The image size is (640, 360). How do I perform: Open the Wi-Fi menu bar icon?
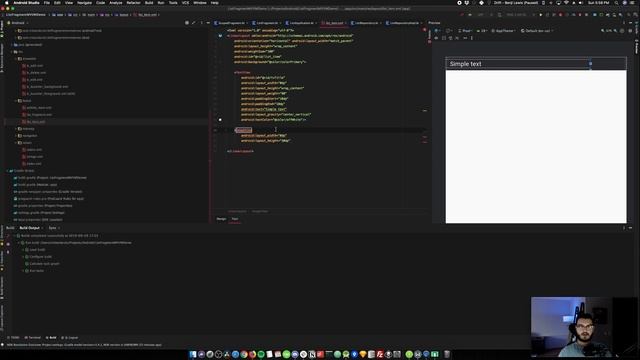[x=566, y=2]
